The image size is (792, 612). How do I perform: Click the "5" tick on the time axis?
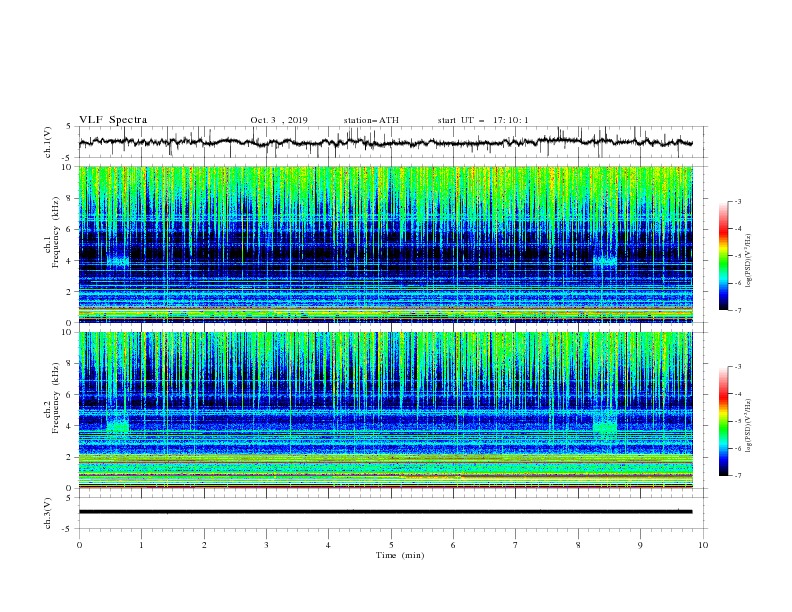(x=391, y=545)
